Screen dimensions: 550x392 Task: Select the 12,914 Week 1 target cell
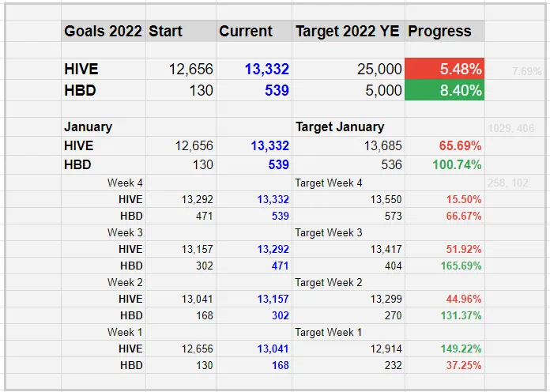click(x=348, y=349)
